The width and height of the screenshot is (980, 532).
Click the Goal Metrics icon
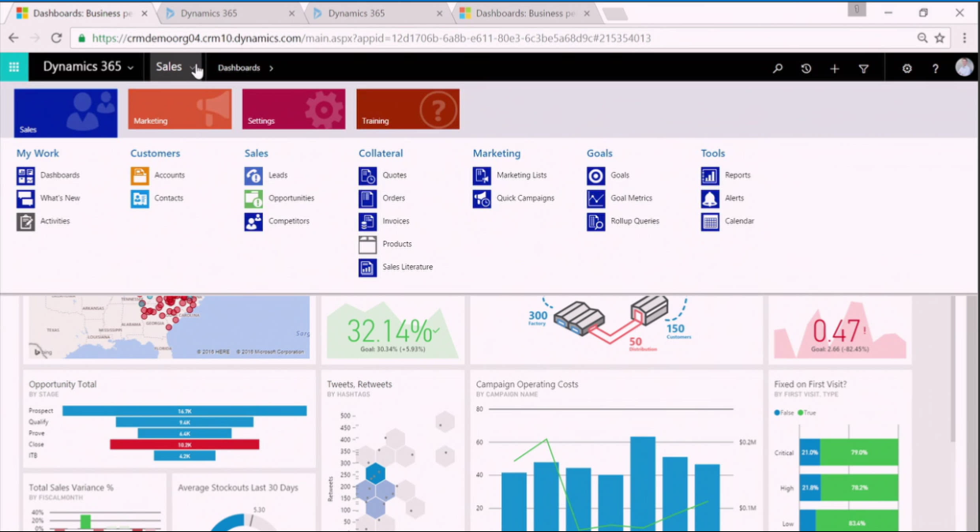[596, 198]
